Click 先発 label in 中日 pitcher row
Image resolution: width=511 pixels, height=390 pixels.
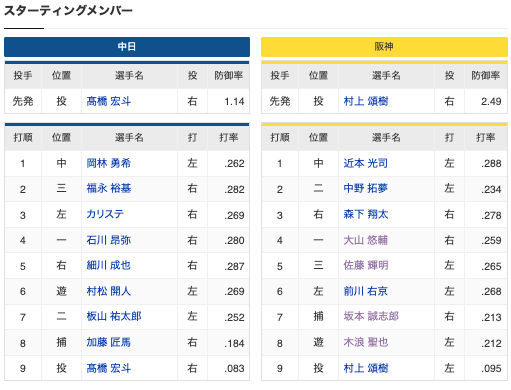[23, 101]
